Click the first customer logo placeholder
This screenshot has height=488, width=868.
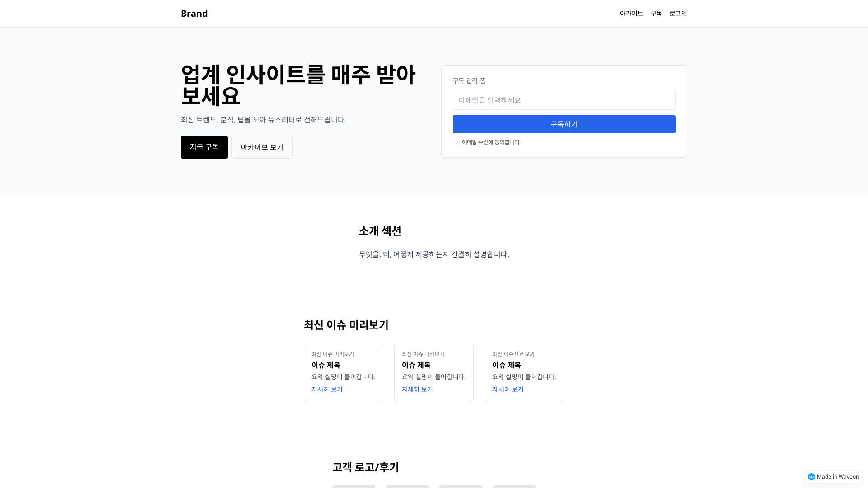(x=354, y=487)
